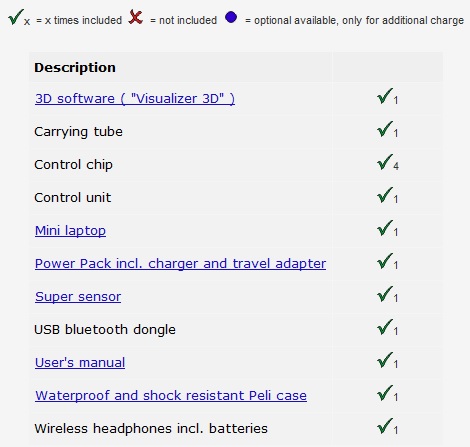This screenshot has height=447, width=470.
Task: Click the checkmark beside USB bluetooth dongle
Action: [x=385, y=327]
